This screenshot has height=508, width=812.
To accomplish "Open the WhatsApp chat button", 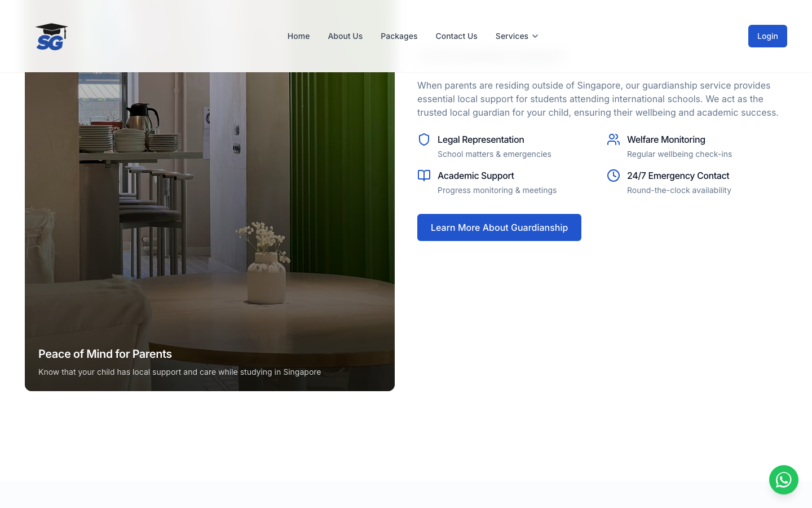I will (x=784, y=480).
